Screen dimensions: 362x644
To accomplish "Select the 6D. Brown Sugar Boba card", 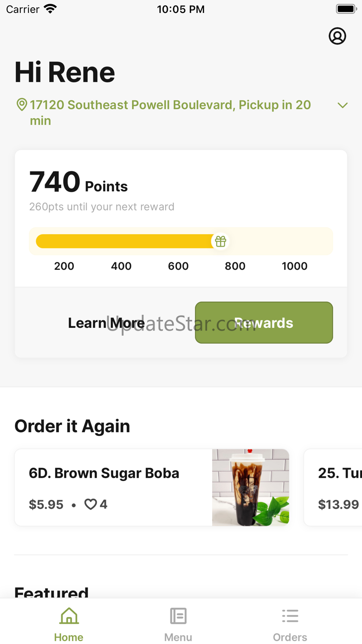I will (x=152, y=488).
